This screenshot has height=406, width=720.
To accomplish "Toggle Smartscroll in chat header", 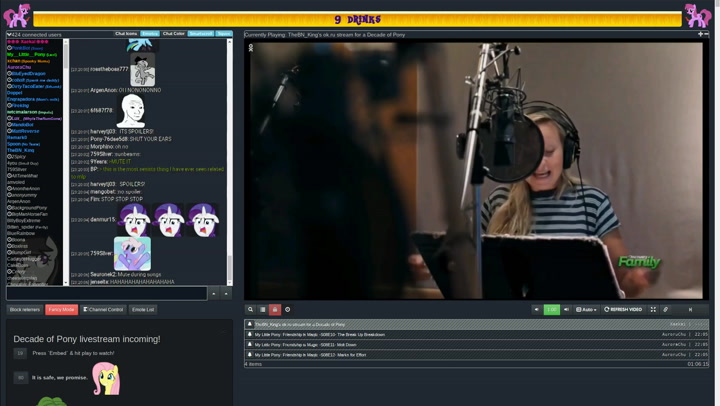I will tap(201, 34).
